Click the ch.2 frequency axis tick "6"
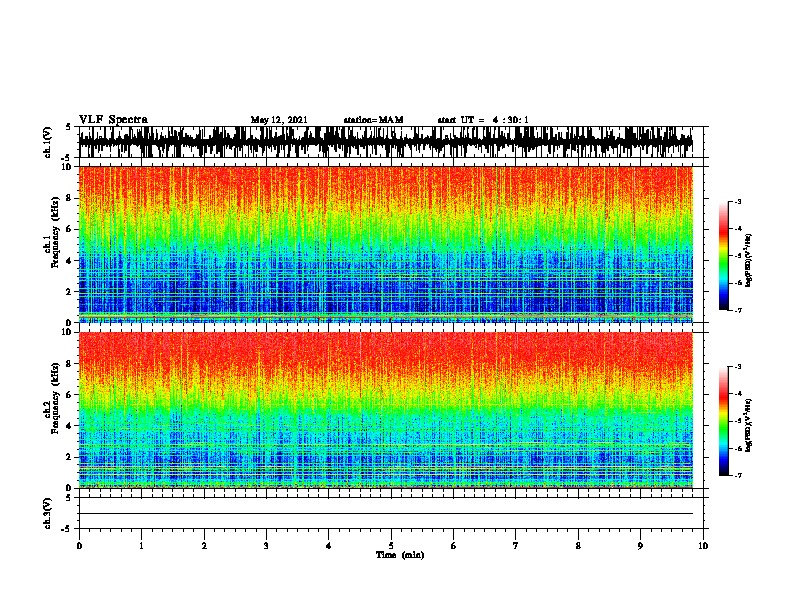 [69, 395]
